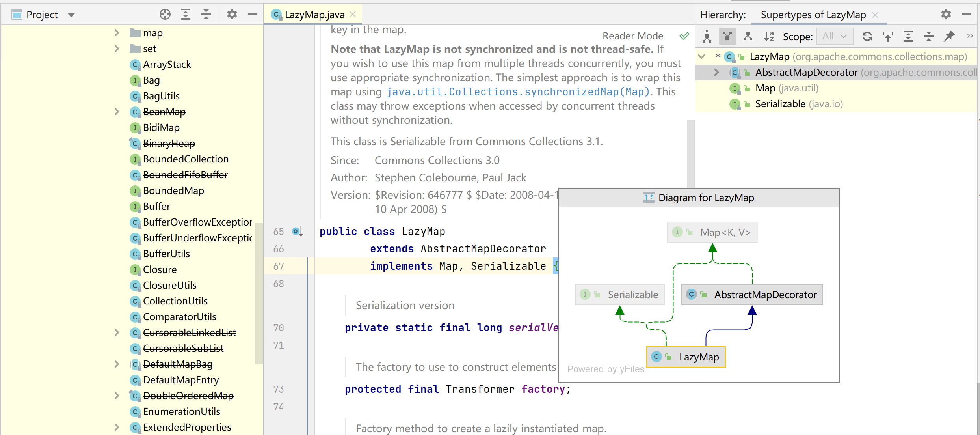The image size is (980, 435).
Task: Close the Supertypes of LazyMap tab
Action: 875,15
